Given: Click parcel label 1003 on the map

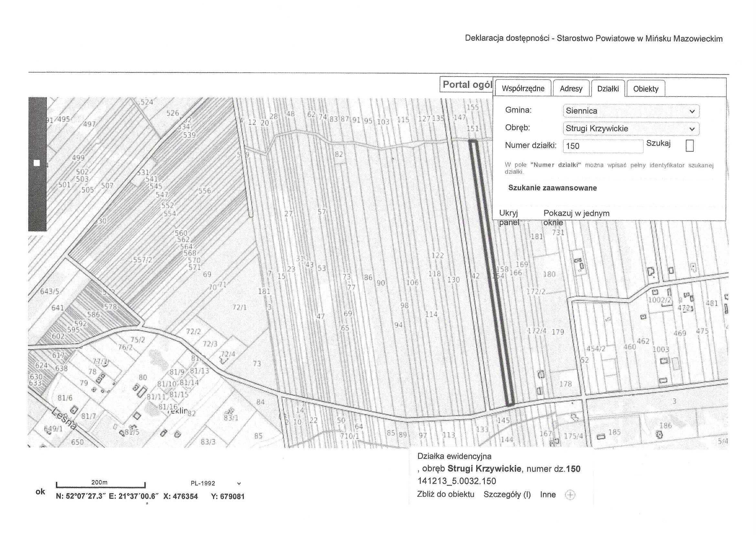Looking at the screenshot, I should click(x=661, y=350).
